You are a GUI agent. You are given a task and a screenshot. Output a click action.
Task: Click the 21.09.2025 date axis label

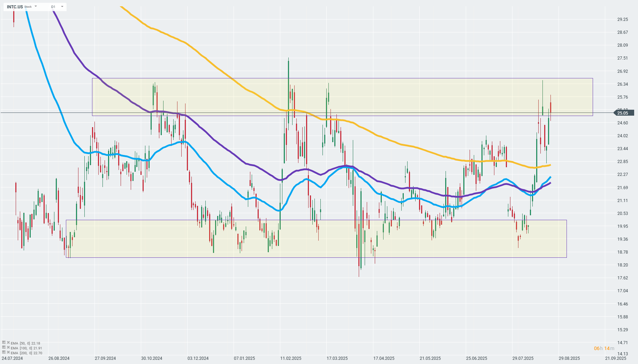click(616, 358)
